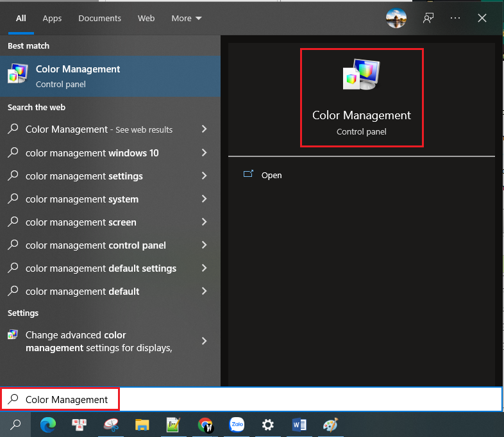The width and height of the screenshot is (504, 437).
Task: Open the Paint app from the taskbar
Action: 330,424
